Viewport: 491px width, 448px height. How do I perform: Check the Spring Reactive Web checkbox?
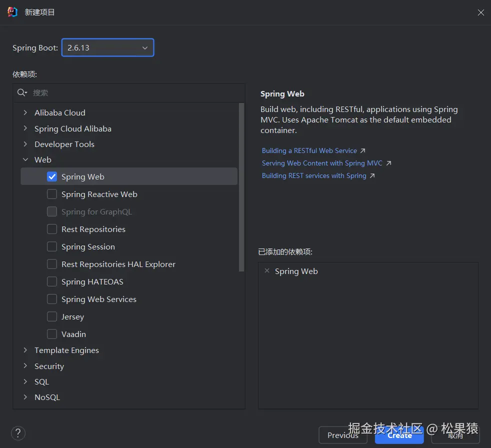point(52,194)
